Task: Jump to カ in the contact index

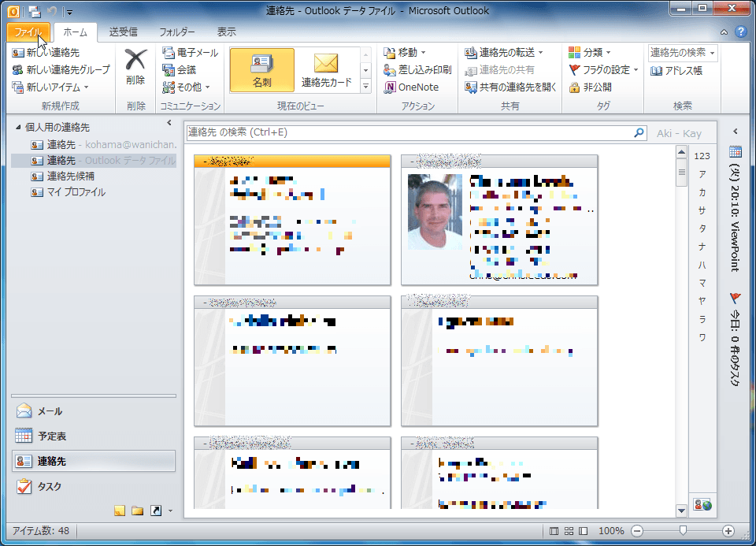Action: tap(702, 192)
